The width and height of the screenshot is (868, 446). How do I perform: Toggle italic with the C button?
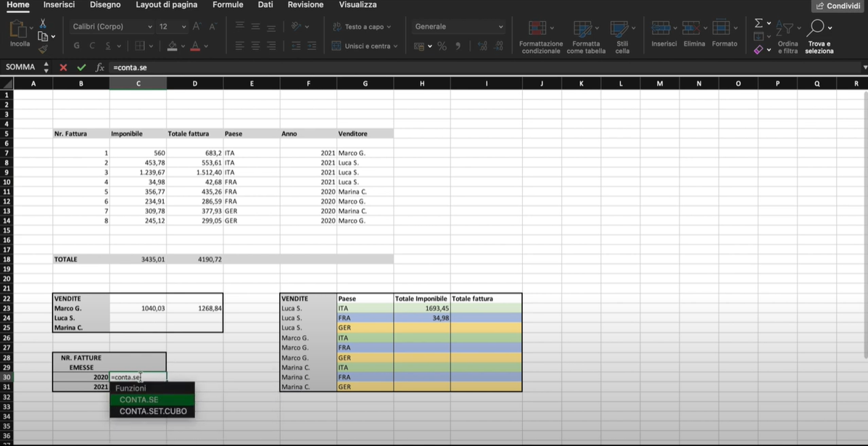91,45
